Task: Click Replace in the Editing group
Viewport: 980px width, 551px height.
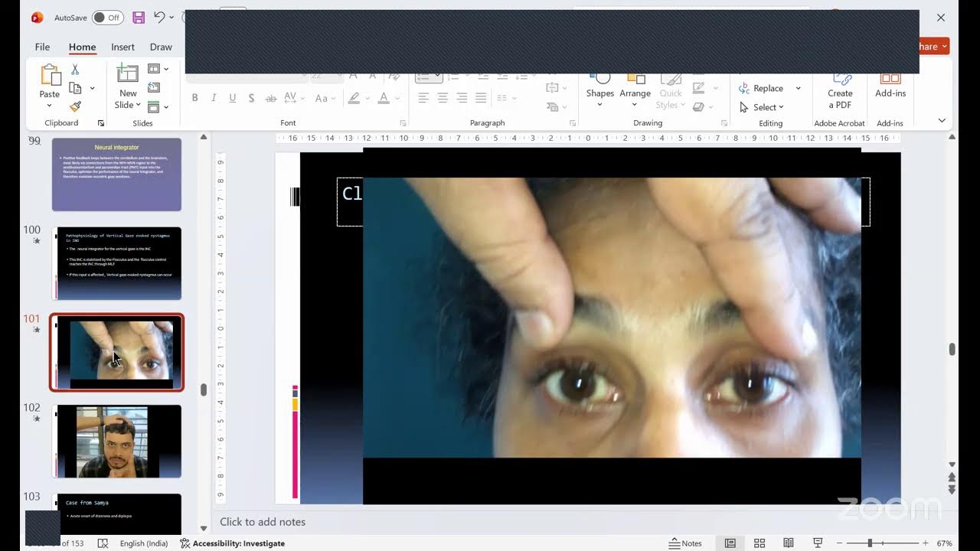Action: (x=762, y=88)
